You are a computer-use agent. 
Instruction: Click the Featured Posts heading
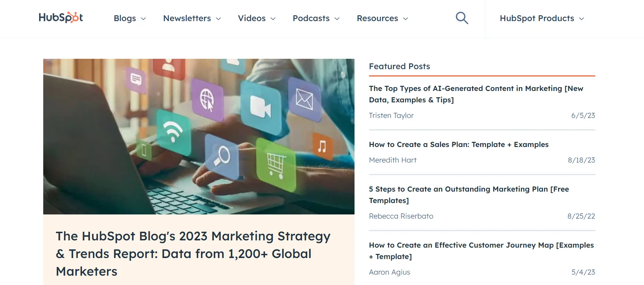pyautogui.click(x=399, y=66)
